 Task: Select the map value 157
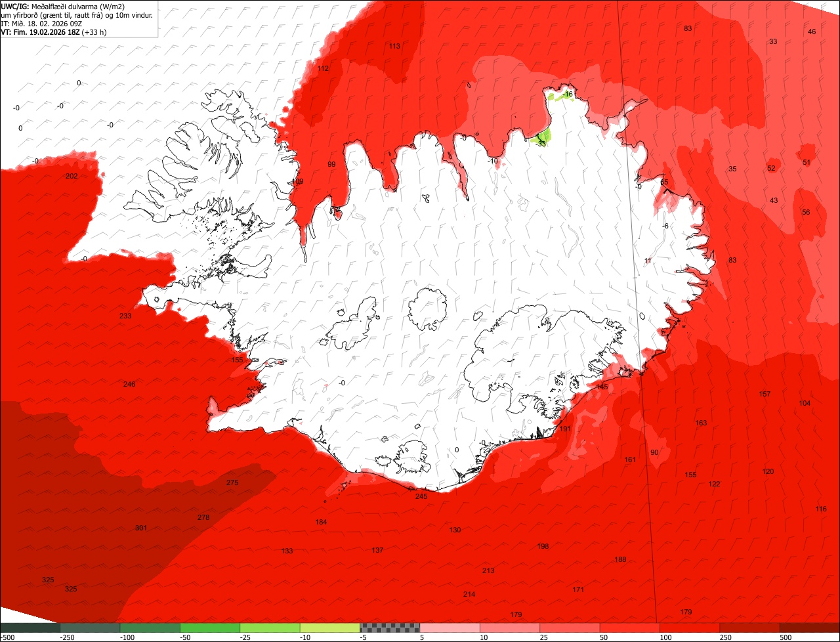[765, 394]
